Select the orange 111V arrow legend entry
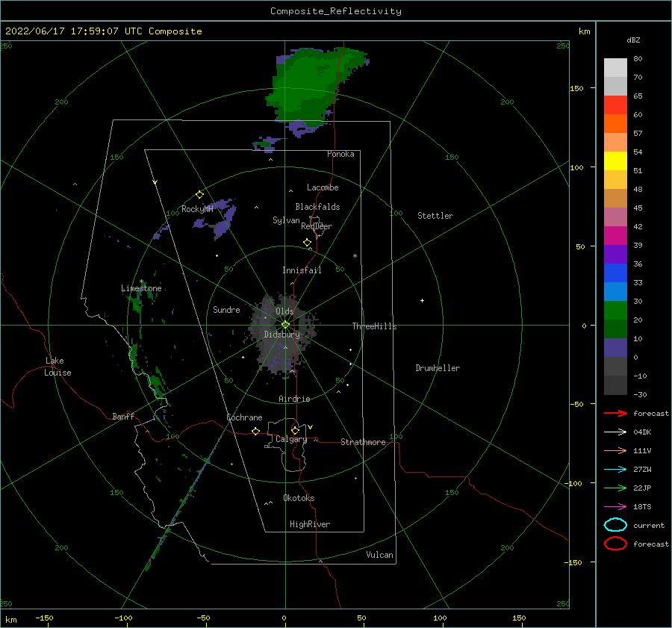The height and width of the screenshot is (628, 672). [615, 450]
